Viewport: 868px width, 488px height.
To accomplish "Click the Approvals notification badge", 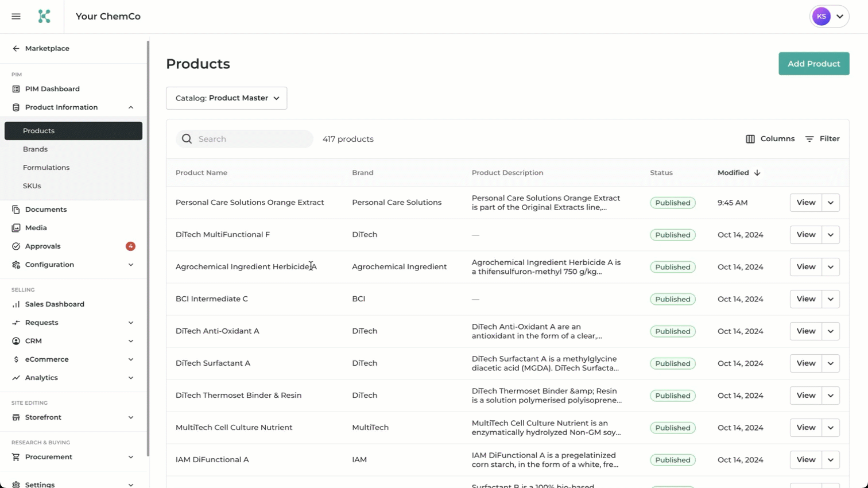I will tap(130, 246).
